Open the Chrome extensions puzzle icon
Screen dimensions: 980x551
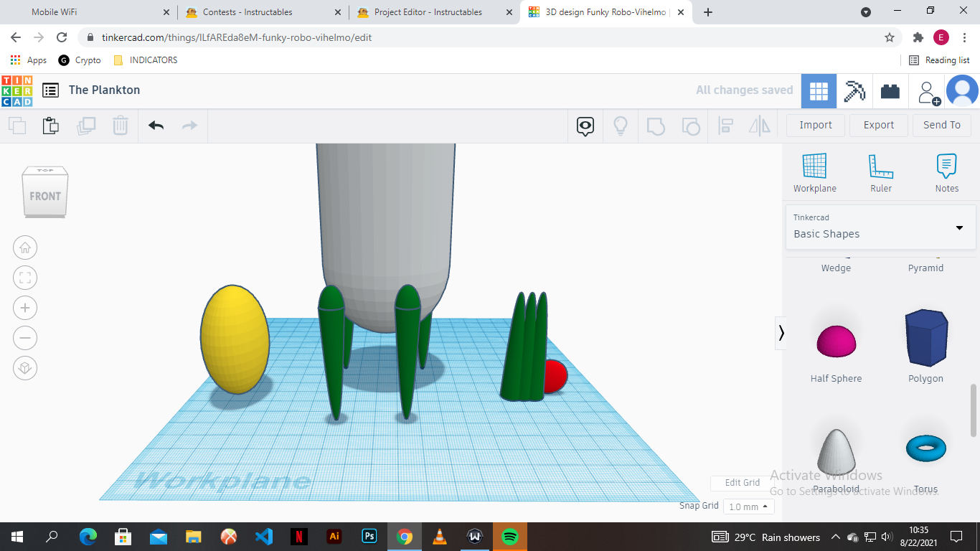(x=918, y=37)
